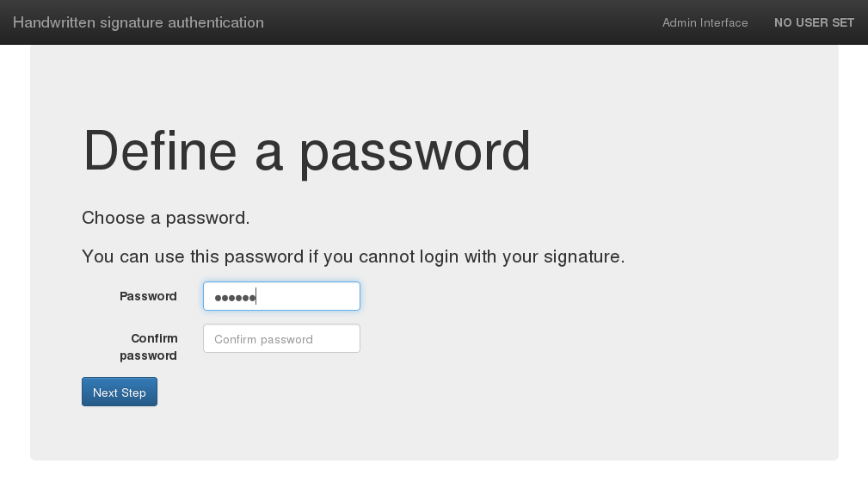Click the word Define in the heading
This screenshot has height=488, width=868.
(x=160, y=151)
